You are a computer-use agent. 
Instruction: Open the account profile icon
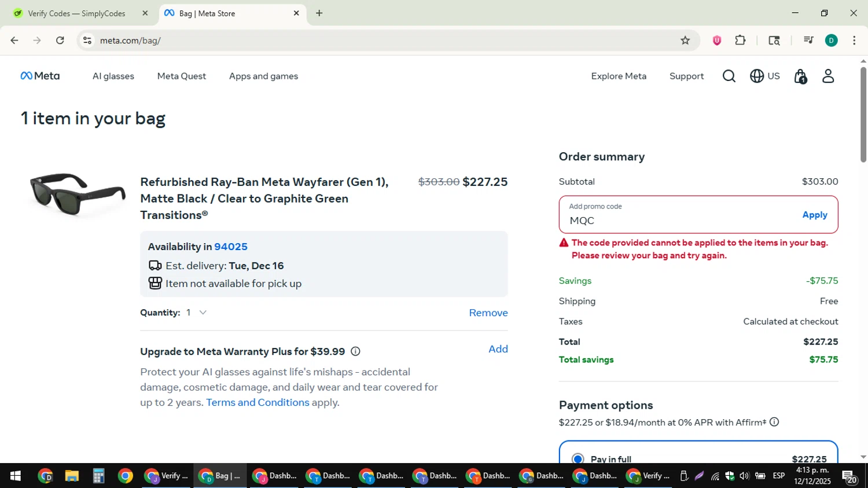coord(828,76)
